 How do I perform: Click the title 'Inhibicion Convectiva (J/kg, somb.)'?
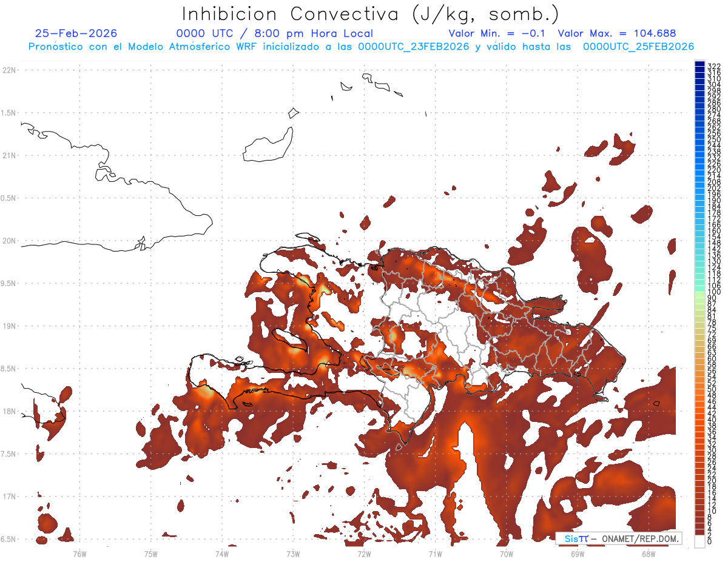(x=371, y=14)
